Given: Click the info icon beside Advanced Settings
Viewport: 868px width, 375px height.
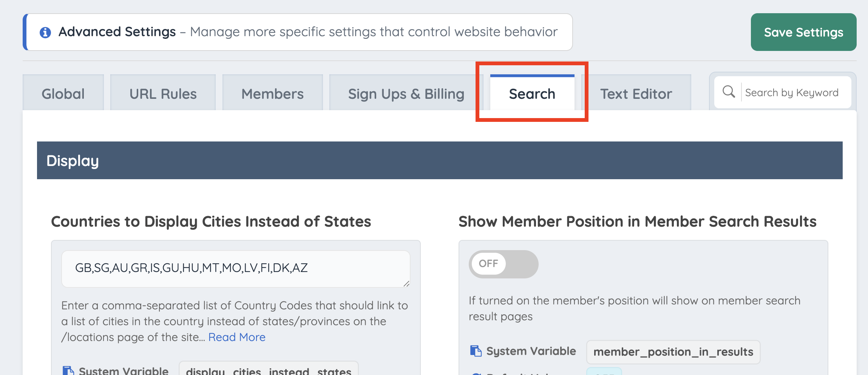Looking at the screenshot, I should tap(45, 32).
